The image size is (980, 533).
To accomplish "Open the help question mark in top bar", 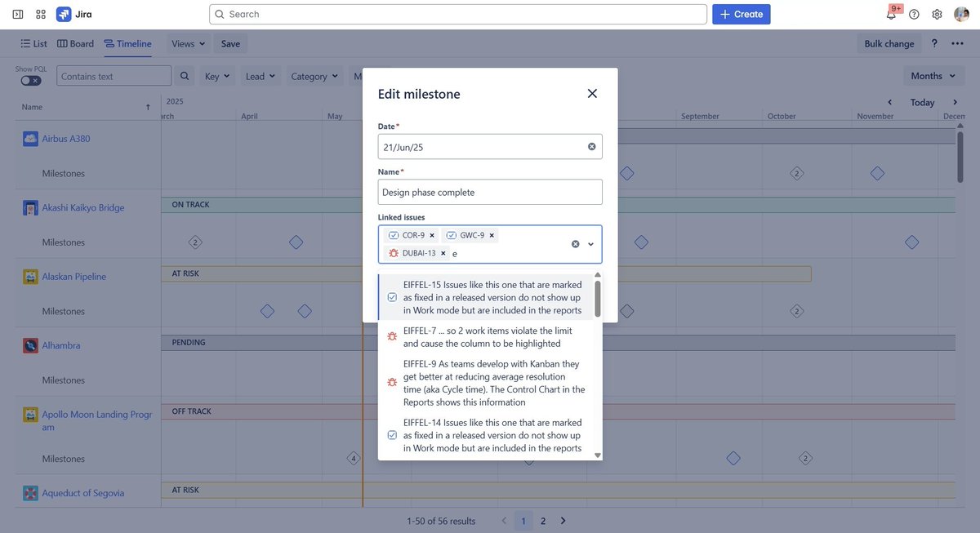I will click(914, 14).
